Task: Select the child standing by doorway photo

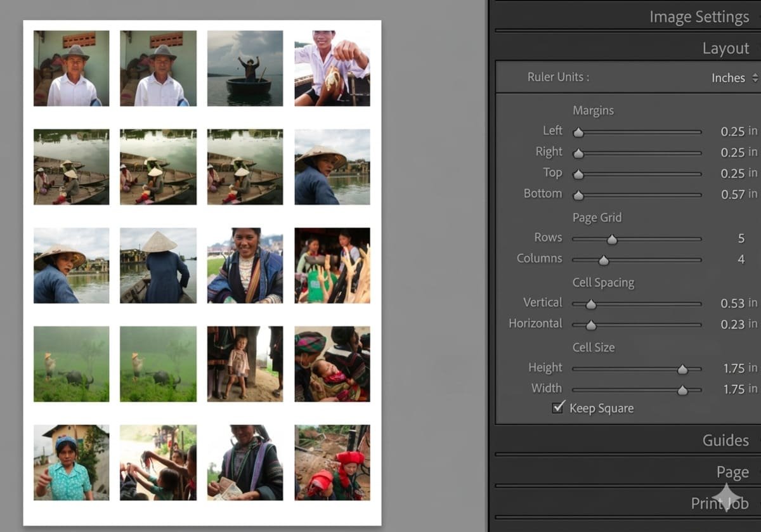Action: pyautogui.click(x=245, y=364)
